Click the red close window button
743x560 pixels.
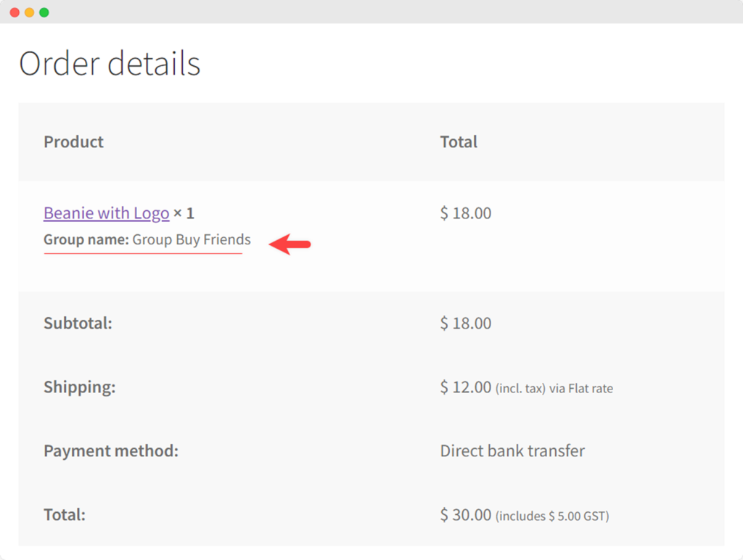(15, 12)
